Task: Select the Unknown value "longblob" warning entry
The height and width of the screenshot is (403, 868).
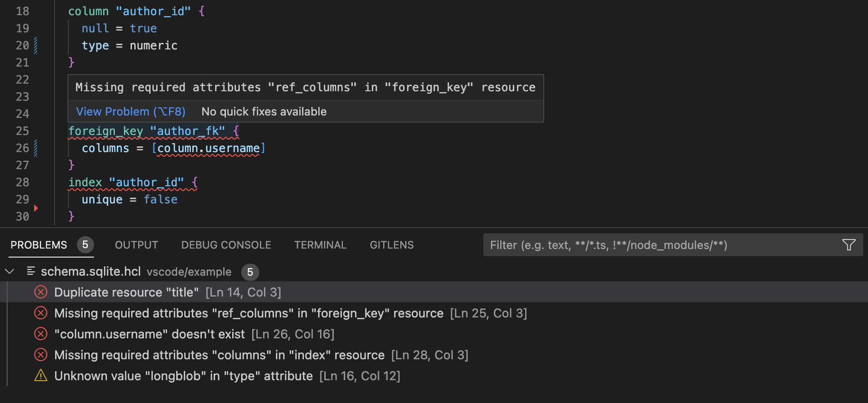Action: [x=183, y=376]
